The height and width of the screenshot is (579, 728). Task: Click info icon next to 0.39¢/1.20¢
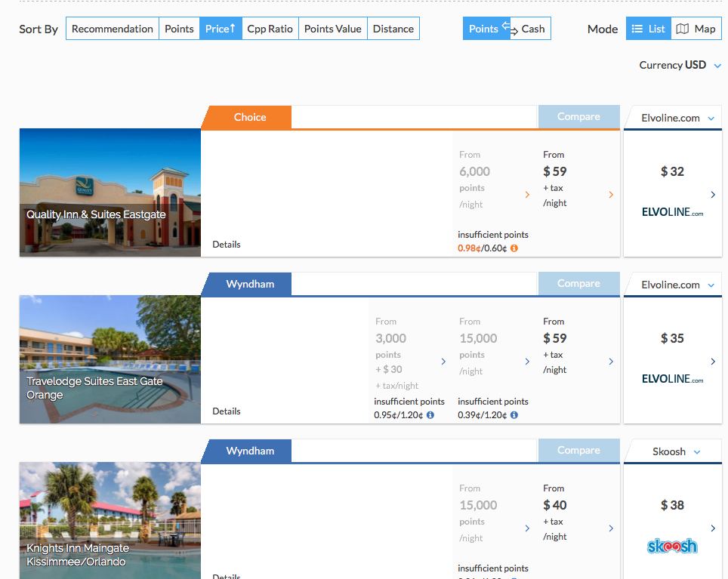(514, 414)
